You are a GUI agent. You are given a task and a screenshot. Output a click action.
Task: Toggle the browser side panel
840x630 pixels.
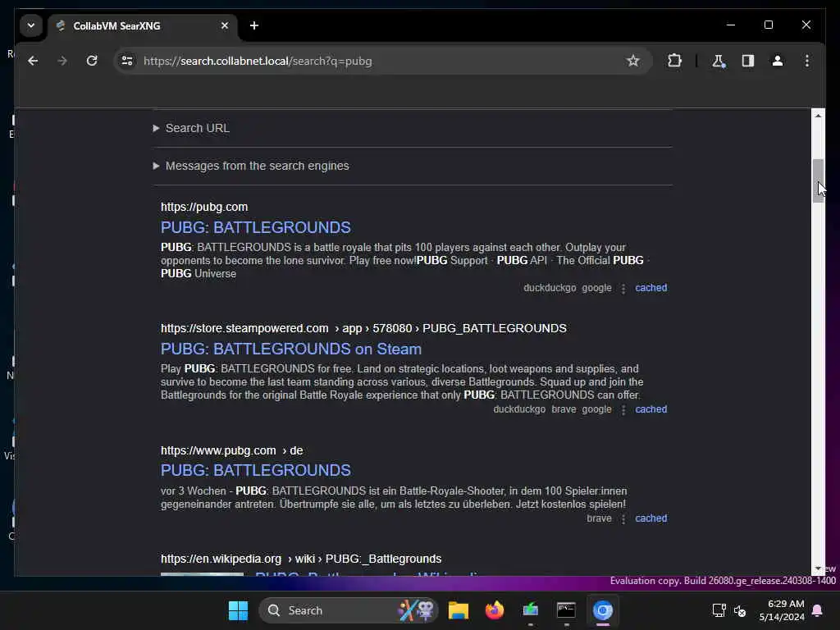(748, 61)
